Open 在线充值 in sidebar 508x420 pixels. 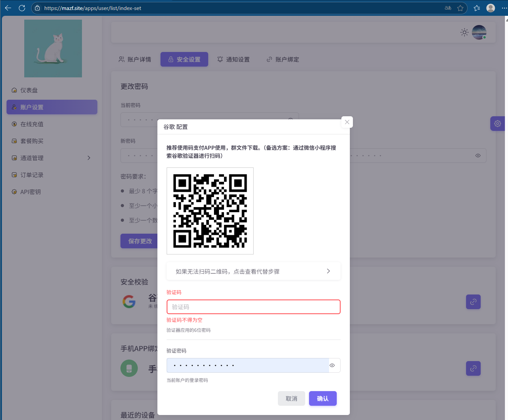(52, 124)
